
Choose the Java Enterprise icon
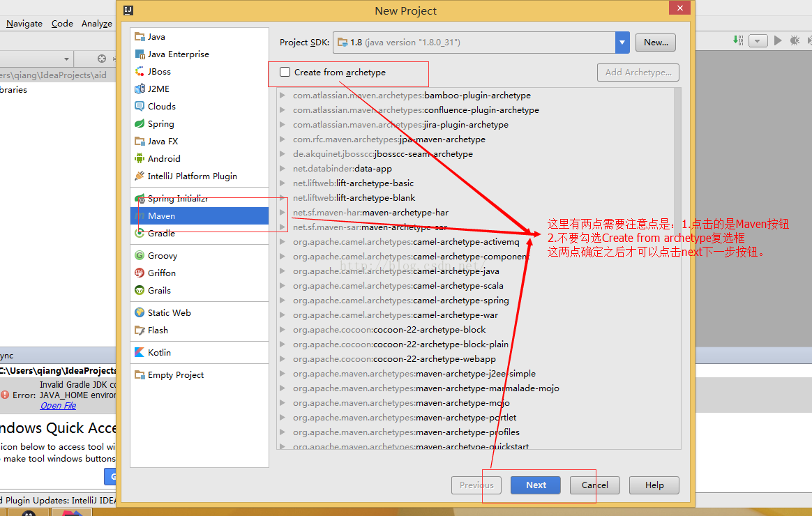(x=140, y=54)
